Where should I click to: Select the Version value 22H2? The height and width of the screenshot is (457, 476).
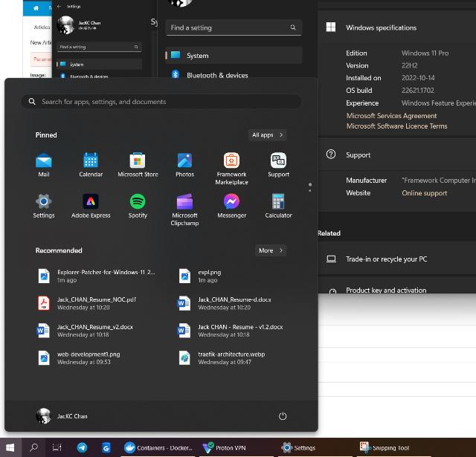pyautogui.click(x=410, y=65)
